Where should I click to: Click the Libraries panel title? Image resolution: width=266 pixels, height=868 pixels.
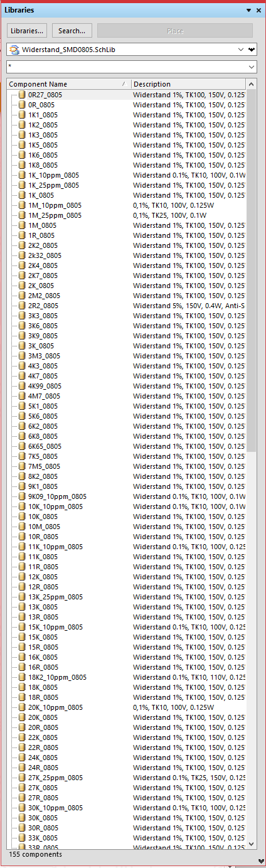tap(19, 11)
